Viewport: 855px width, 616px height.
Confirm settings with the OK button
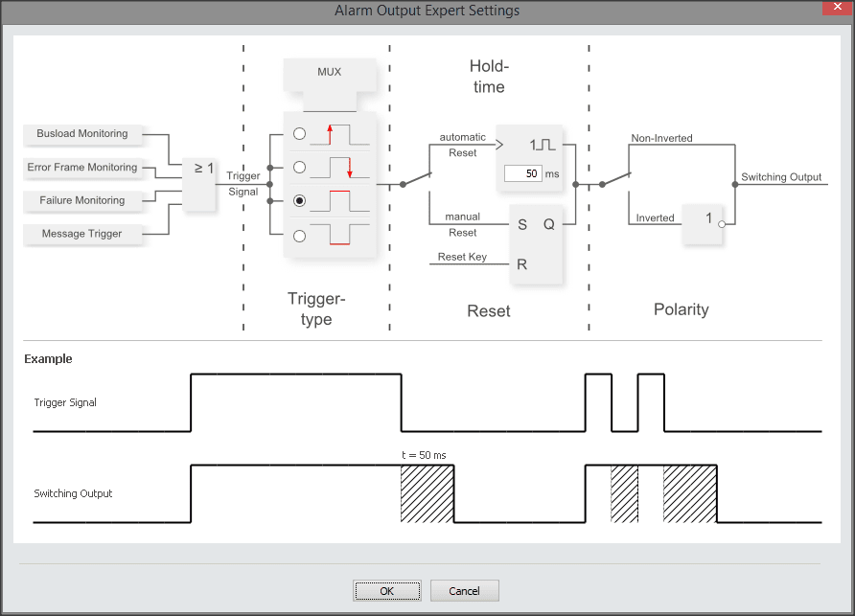pyautogui.click(x=386, y=591)
